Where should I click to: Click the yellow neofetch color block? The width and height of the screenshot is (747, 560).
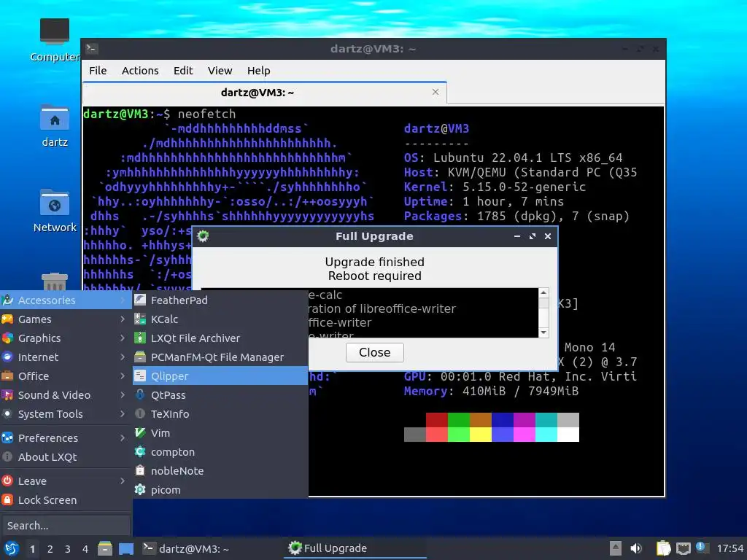pos(481,435)
